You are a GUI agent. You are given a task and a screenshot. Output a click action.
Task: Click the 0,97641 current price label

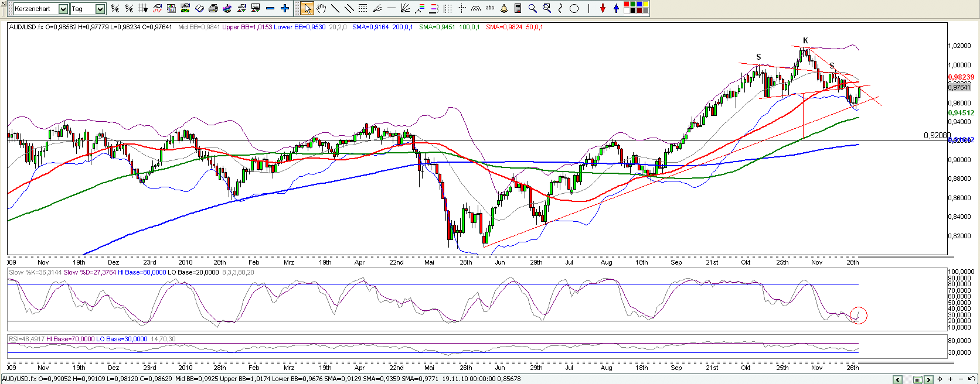pyautogui.click(x=959, y=87)
